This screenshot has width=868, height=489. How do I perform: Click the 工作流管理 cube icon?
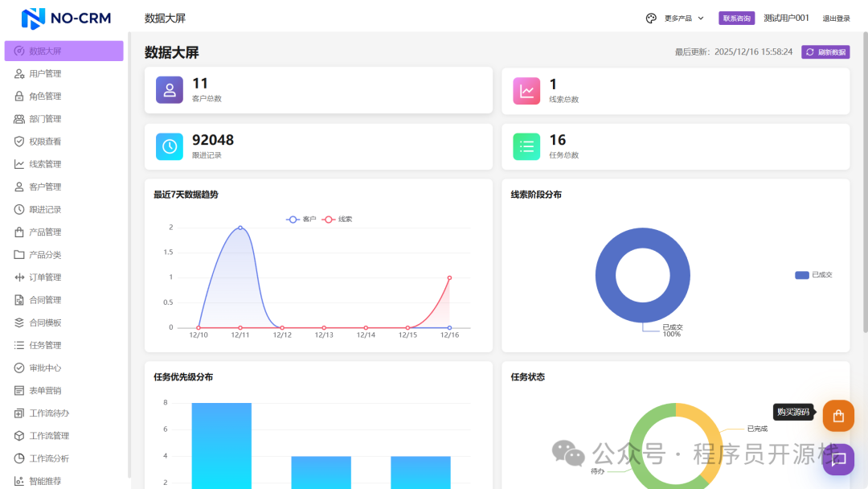(18, 436)
